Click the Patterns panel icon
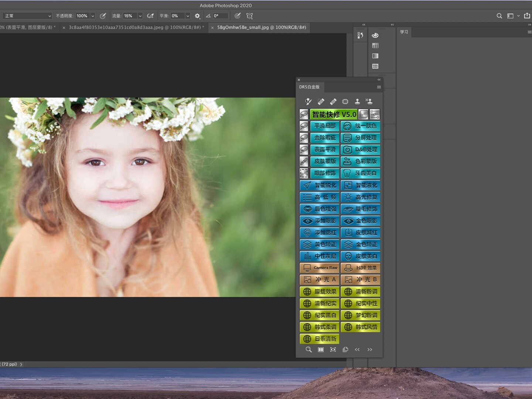532x399 pixels. click(x=375, y=66)
